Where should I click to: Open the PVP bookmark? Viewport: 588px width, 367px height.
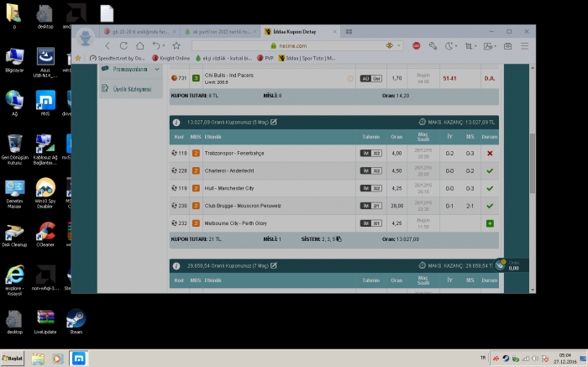coord(265,58)
